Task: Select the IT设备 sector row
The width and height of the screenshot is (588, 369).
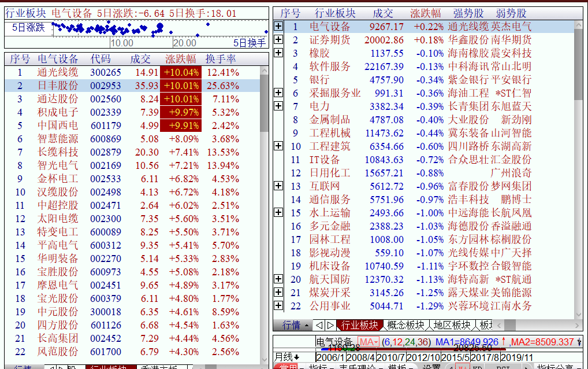Action: coord(429,160)
